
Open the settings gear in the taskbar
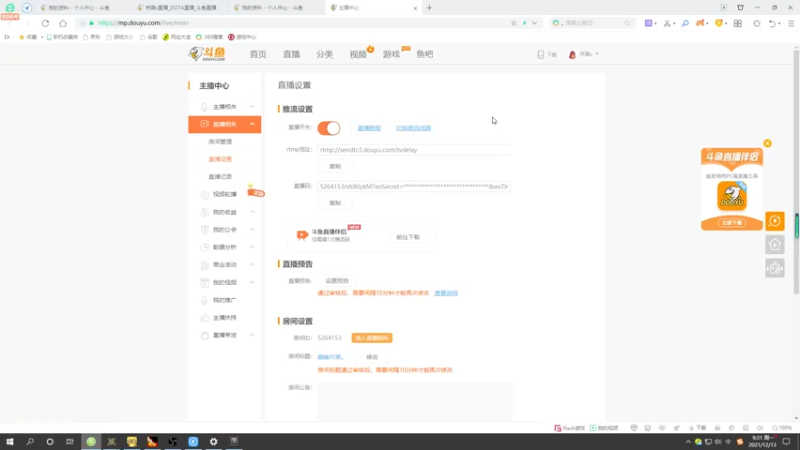point(213,442)
